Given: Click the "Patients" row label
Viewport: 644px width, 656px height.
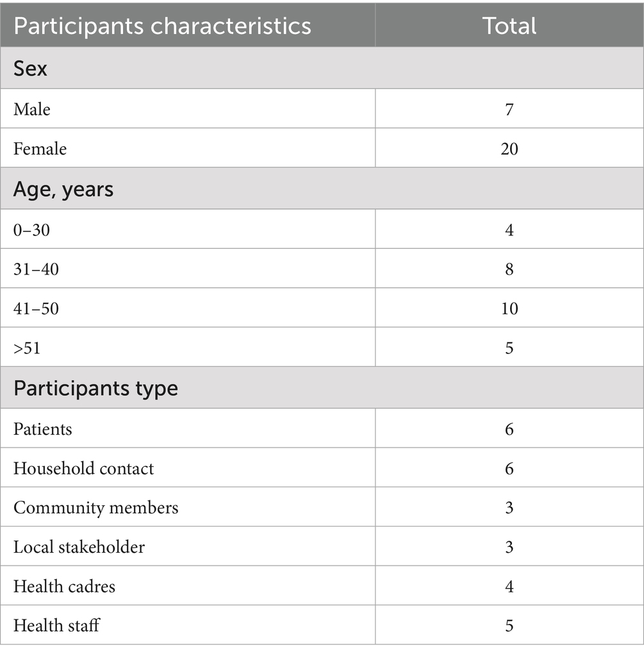Looking at the screenshot, I should pyautogui.click(x=42, y=429).
